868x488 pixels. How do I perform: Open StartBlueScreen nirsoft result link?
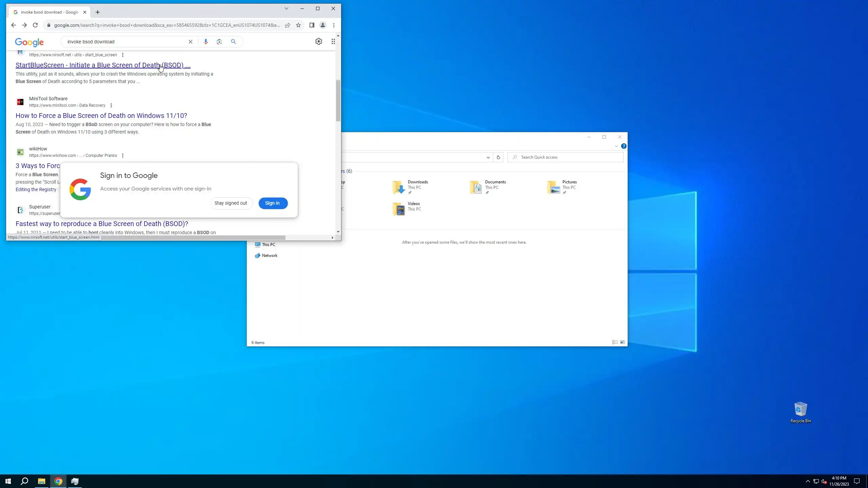(103, 65)
